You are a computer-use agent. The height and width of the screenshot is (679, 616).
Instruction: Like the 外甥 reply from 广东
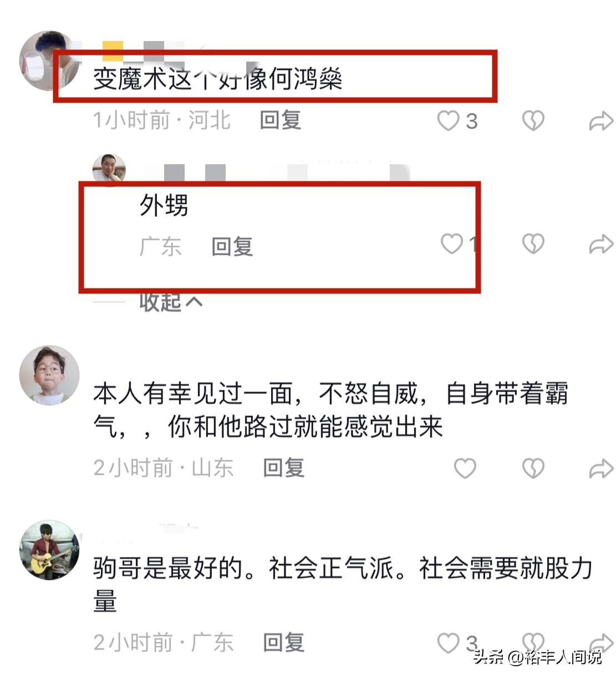tap(452, 244)
